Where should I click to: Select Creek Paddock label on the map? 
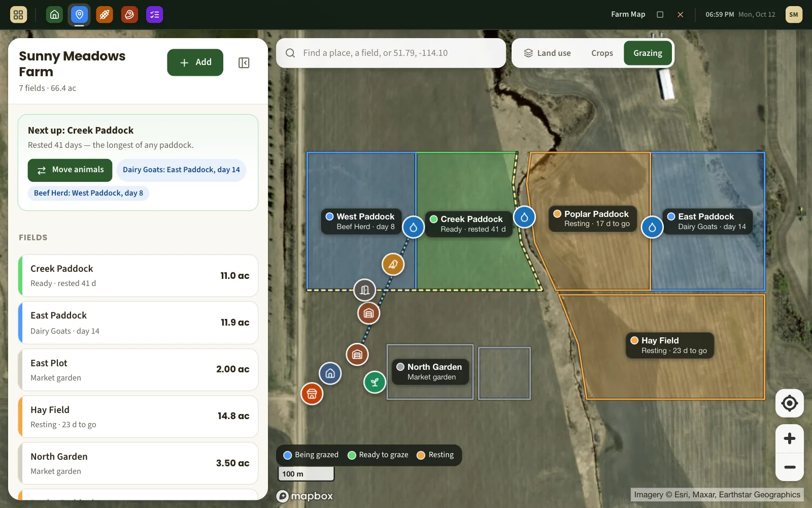coord(468,224)
